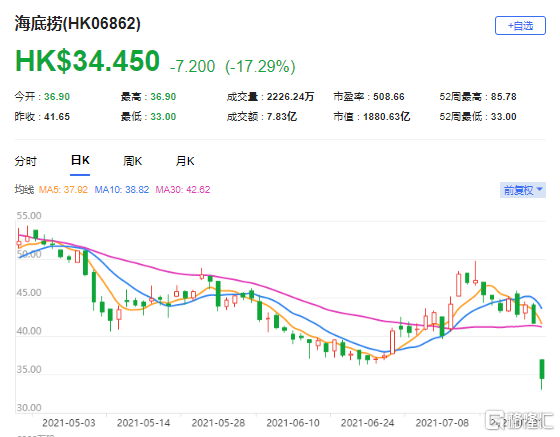Click the 市盈率 value 508.66
560x437 pixels.
[x=389, y=97]
